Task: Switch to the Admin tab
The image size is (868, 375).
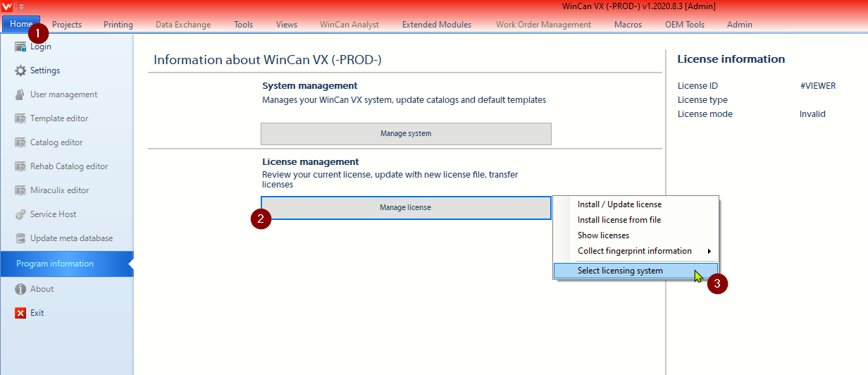Action: pyautogui.click(x=740, y=24)
